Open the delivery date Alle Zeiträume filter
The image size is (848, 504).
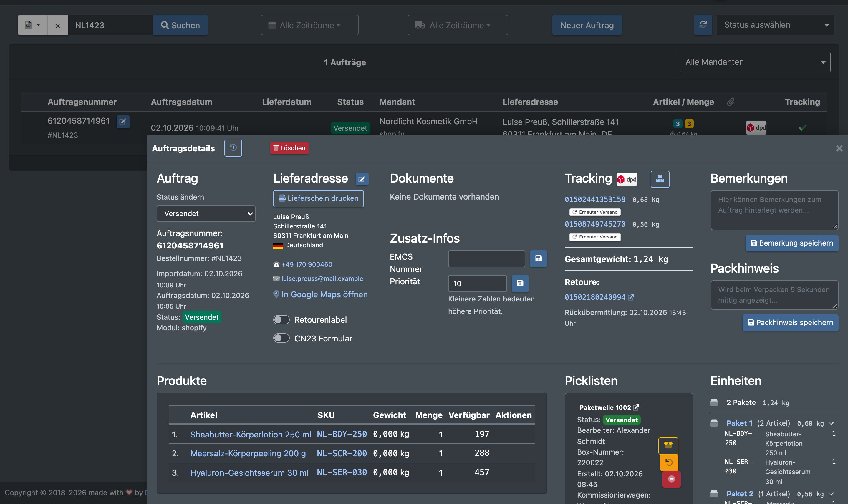pyautogui.click(x=458, y=25)
